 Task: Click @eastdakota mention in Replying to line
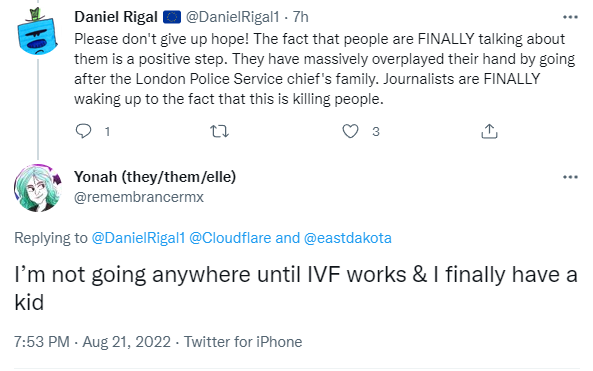click(x=348, y=238)
